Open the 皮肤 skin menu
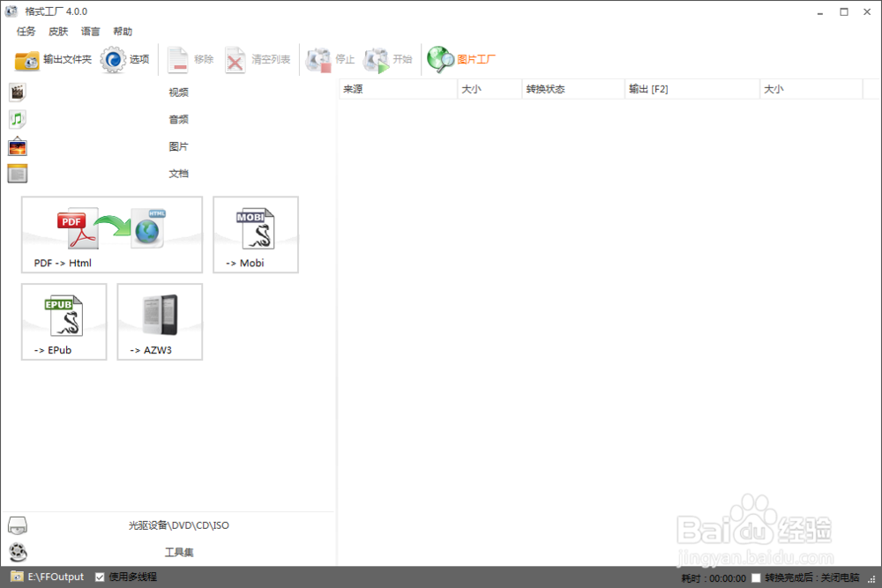This screenshot has height=588, width=882. pos(58,32)
